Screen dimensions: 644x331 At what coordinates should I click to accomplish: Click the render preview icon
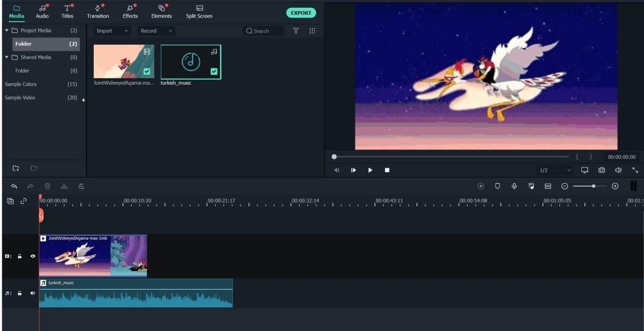(481, 186)
